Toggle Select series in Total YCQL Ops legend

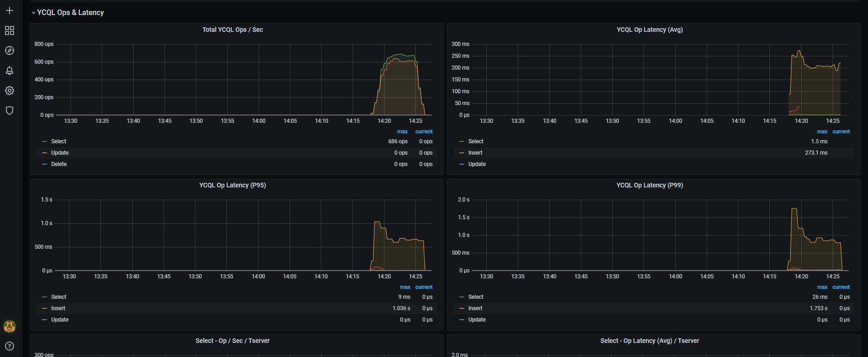tap(59, 141)
